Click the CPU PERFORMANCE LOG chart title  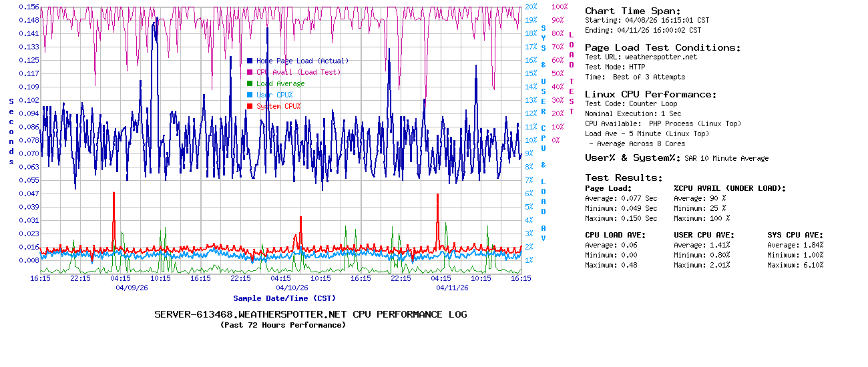click(x=310, y=314)
